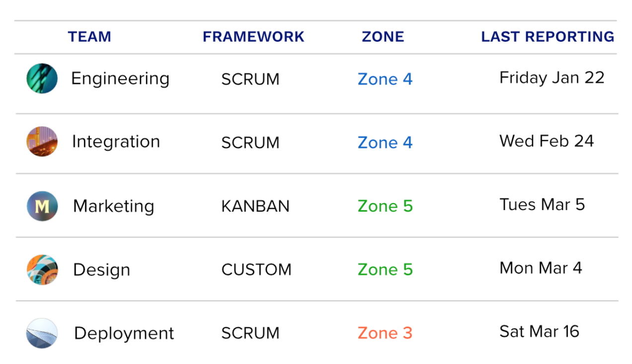Click the Integration team bridge avatar
The image size is (632, 364).
(x=42, y=142)
